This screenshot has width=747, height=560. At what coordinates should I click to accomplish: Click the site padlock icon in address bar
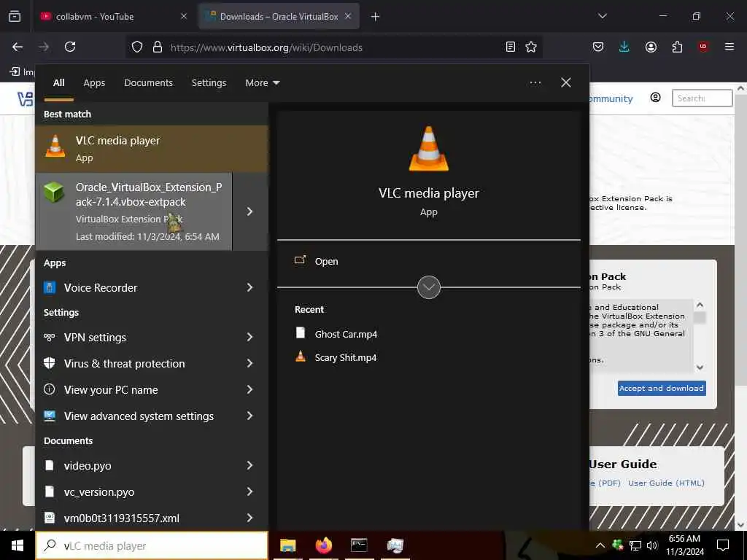click(158, 47)
